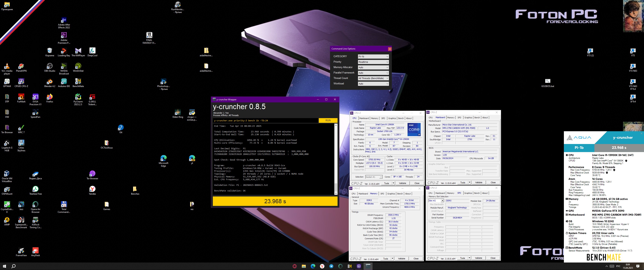Click Tools button in CPU-Z SPD window
Screen dimensions: 644x270
click(462, 258)
